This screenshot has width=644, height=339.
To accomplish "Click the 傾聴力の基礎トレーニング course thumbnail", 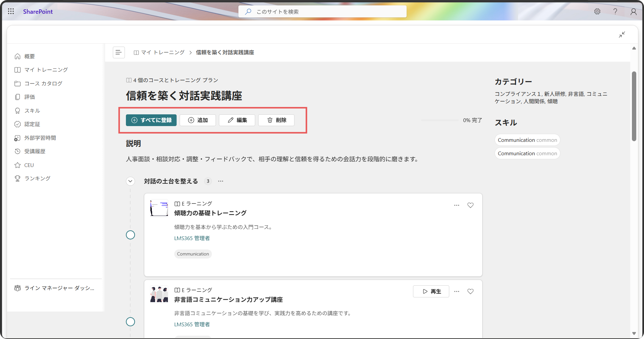I will pyautogui.click(x=159, y=208).
